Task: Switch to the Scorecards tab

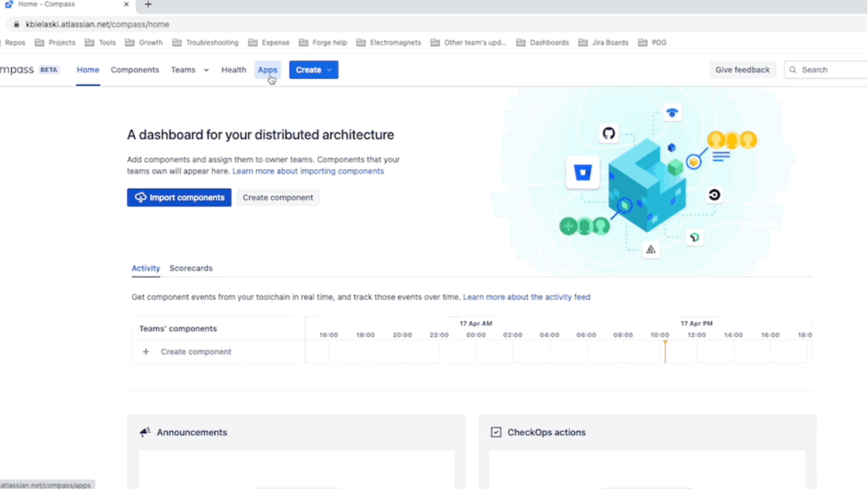Action: [191, 268]
